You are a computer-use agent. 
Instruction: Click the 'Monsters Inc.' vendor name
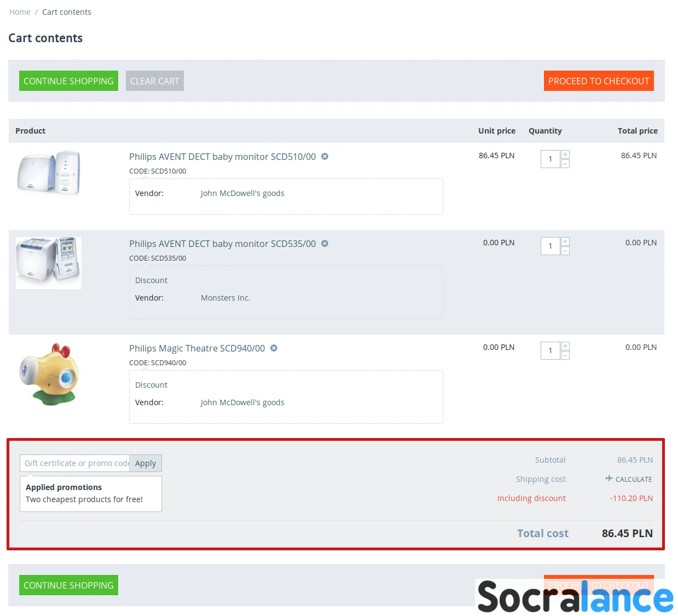pos(225,298)
